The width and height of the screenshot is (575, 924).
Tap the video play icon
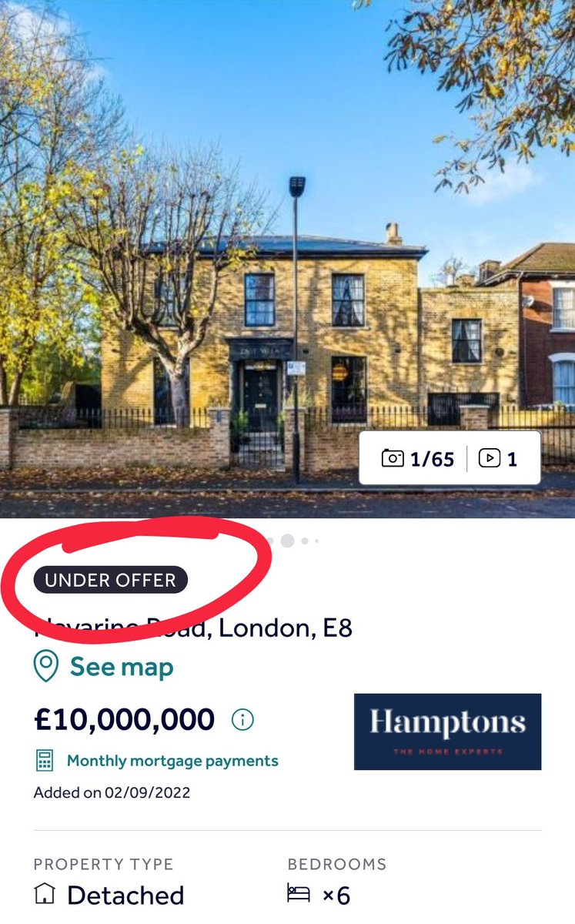click(x=489, y=459)
